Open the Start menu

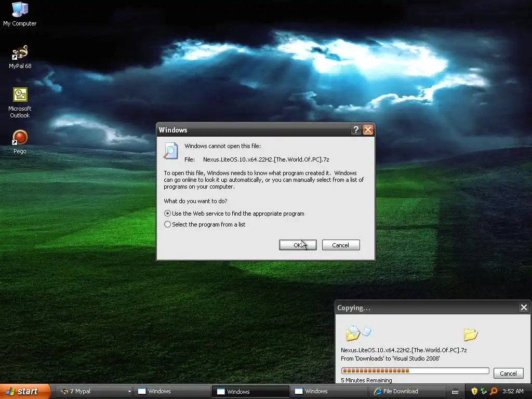point(25,392)
